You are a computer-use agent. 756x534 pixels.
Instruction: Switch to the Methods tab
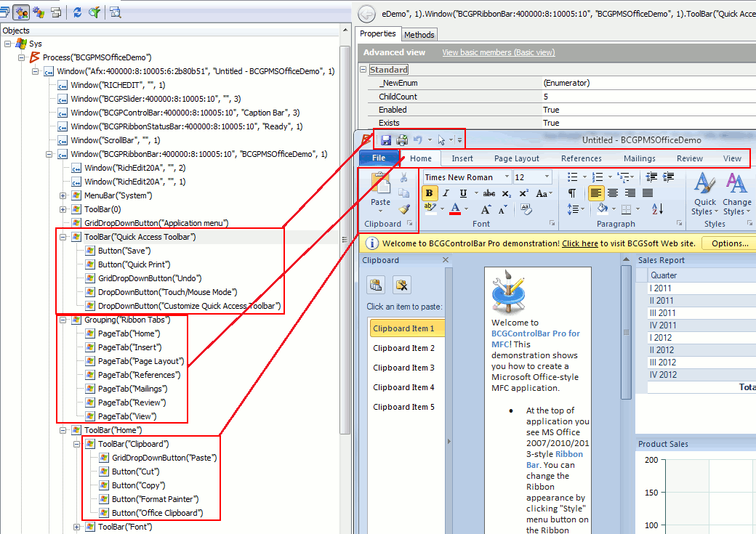[x=419, y=35]
